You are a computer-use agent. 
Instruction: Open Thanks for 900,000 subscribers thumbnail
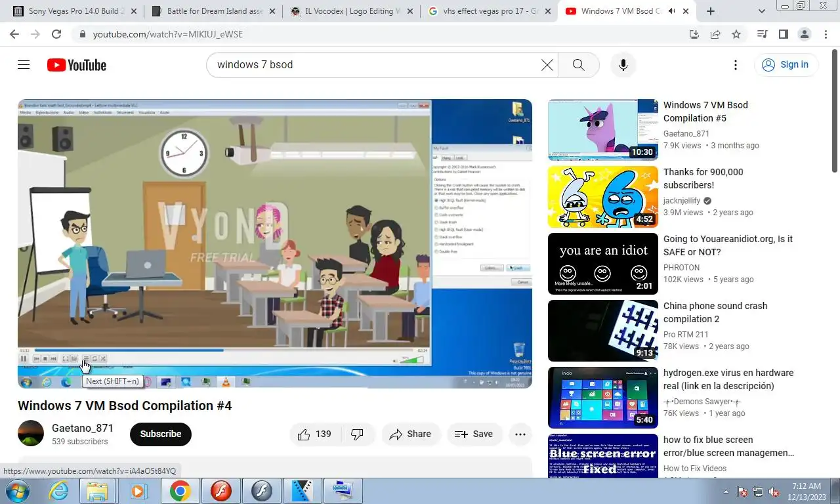tap(603, 197)
